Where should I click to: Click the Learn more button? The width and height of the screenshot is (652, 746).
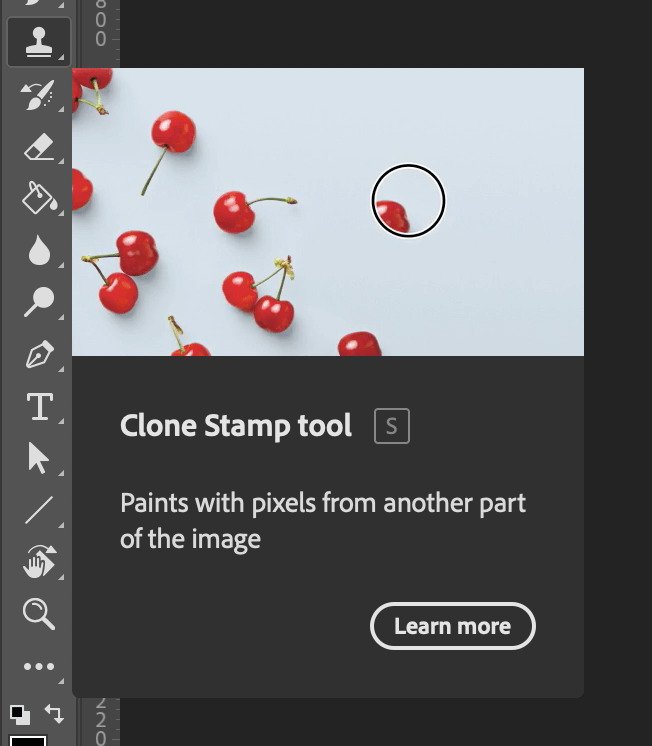click(x=452, y=626)
